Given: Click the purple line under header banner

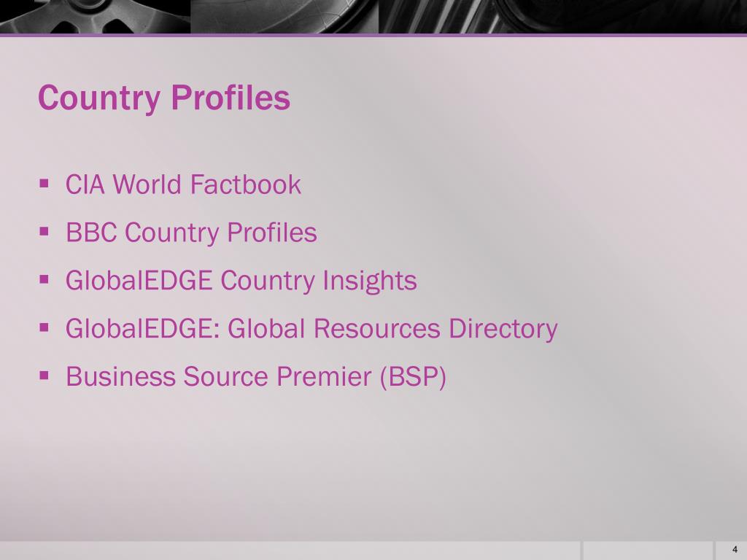Looking at the screenshot, I should coord(373,35).
